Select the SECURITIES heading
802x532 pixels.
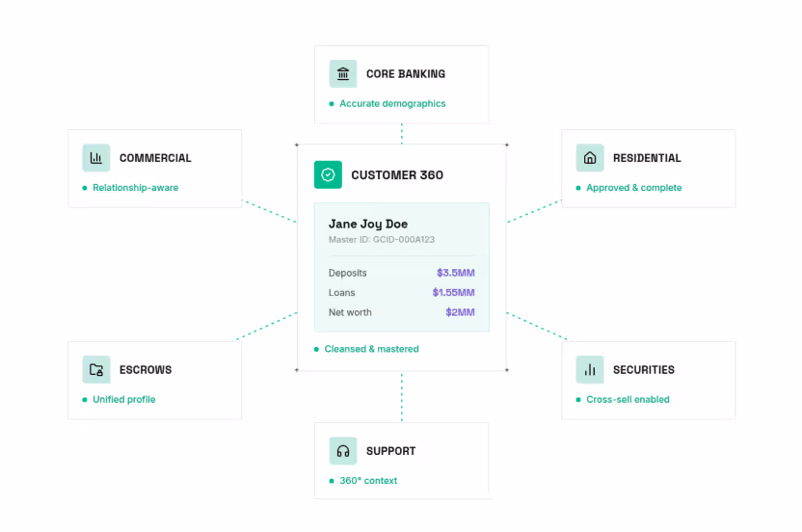pos(644,370)
